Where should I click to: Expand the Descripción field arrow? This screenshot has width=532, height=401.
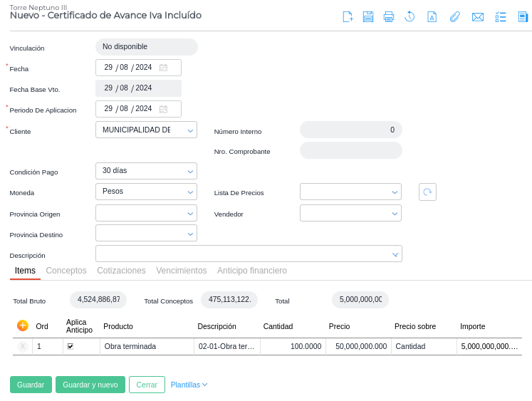pos(395,254)
